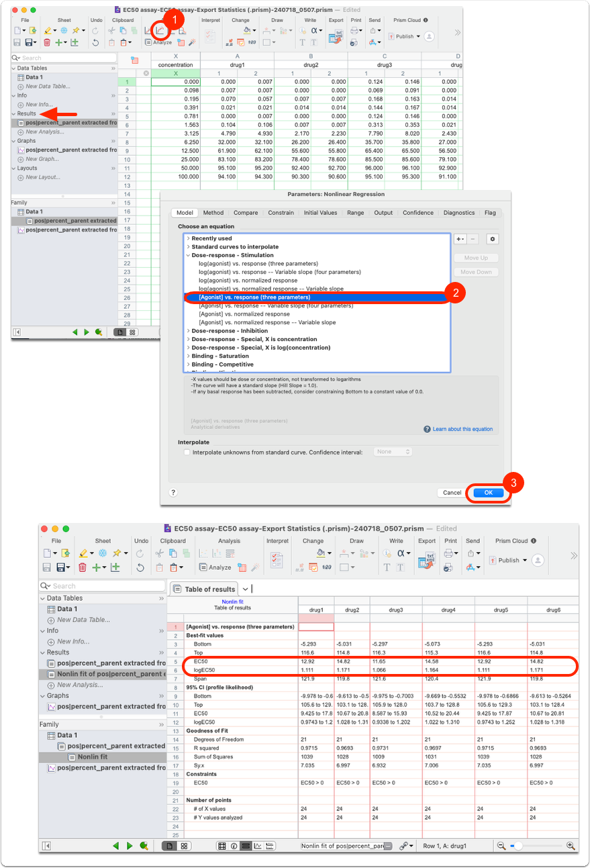The image size is (590, 868).
Task: Open the Confidence interval None dropdown
Action: pos(393,452)
